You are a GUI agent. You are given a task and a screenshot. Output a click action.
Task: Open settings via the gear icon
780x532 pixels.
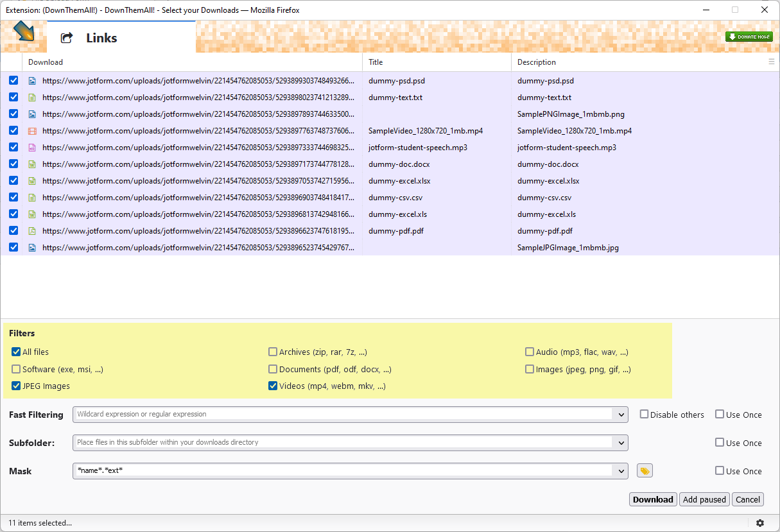[x=760, y=523]
